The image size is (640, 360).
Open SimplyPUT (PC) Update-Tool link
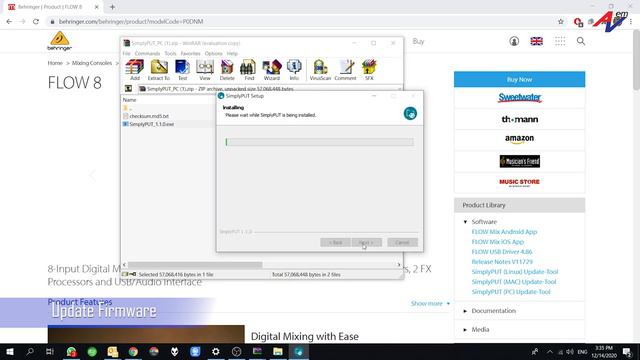click(511, 292)
